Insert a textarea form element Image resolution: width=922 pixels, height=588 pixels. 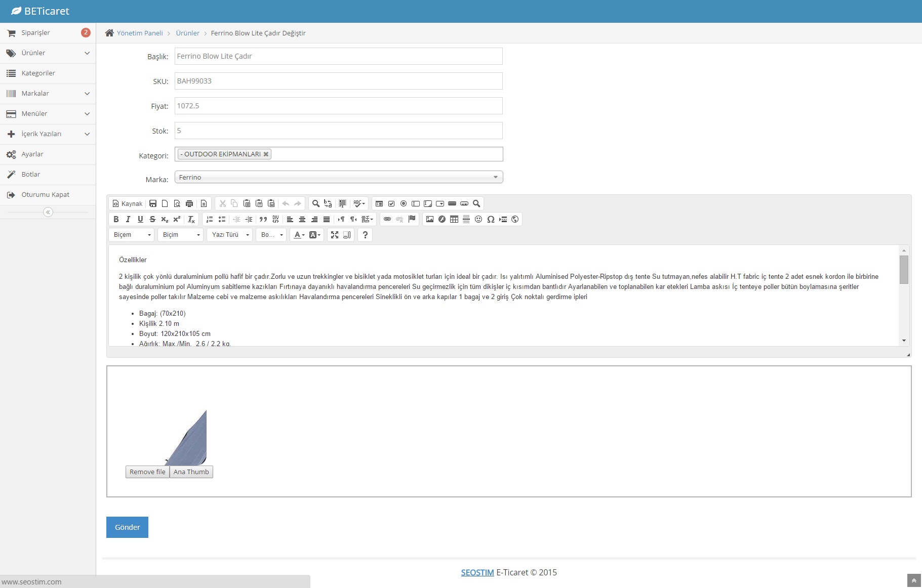(x=428, y=203)
